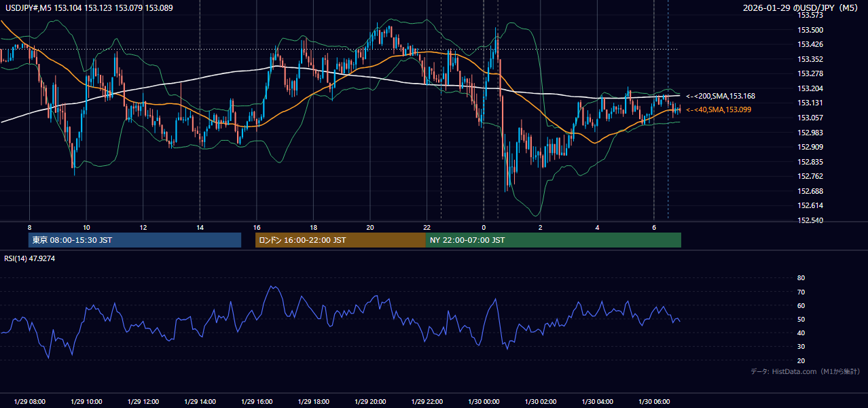Click hour label 18 under price chart
Screen dimensions: 868x408
tap(313, 227)
